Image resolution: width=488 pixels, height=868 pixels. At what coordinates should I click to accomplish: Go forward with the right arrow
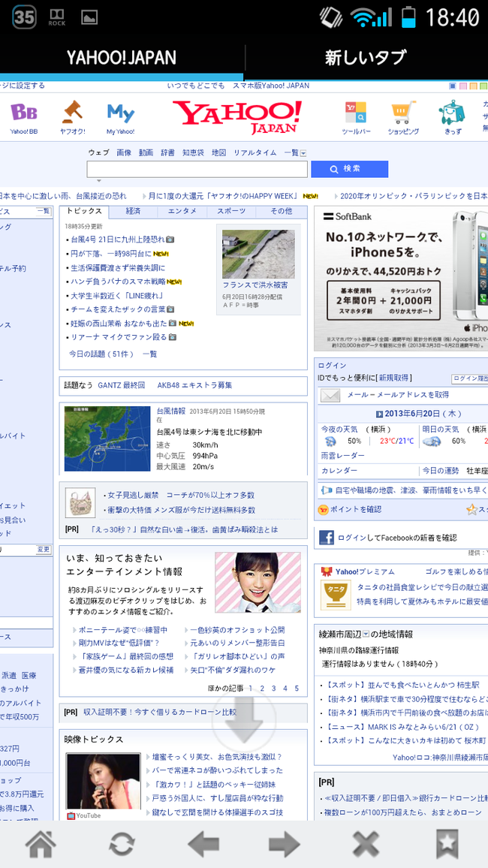point(285,844)
